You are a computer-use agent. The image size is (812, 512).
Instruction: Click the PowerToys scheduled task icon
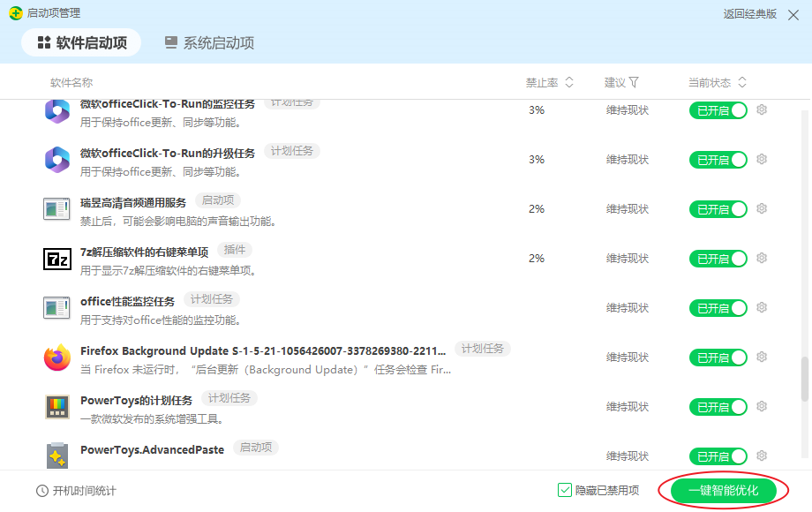pyautogui.click(x=56, y=407)
